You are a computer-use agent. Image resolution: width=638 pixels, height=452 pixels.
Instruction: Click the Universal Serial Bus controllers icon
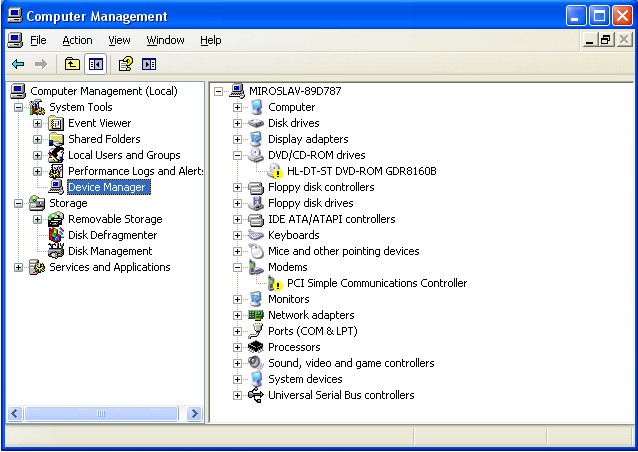pos(256,395)
